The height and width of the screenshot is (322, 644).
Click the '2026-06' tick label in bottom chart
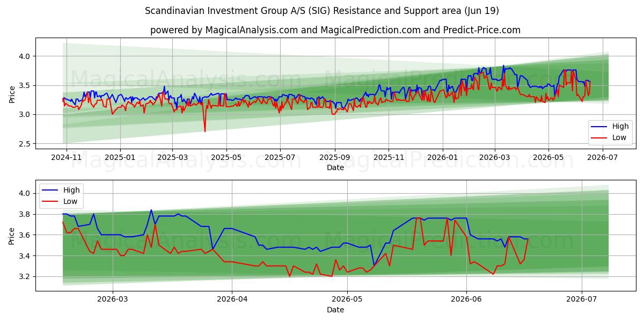[466, 299]
